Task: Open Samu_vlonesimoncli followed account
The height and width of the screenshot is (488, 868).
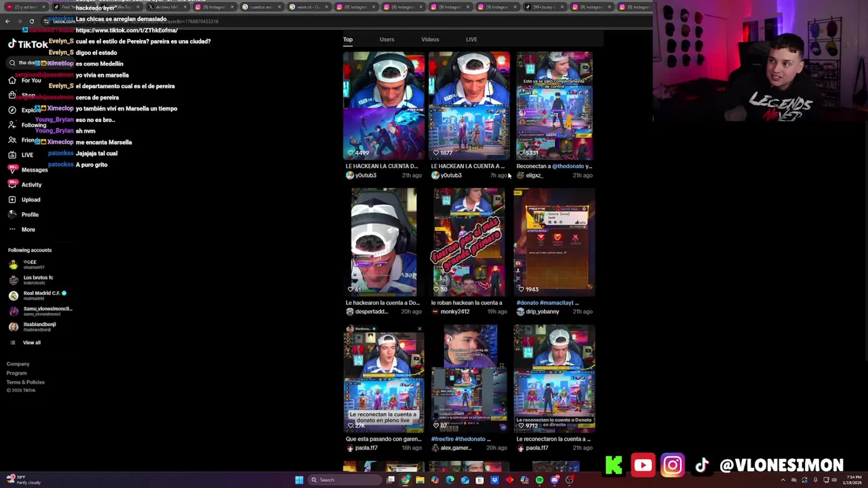Action: (41, 311)
